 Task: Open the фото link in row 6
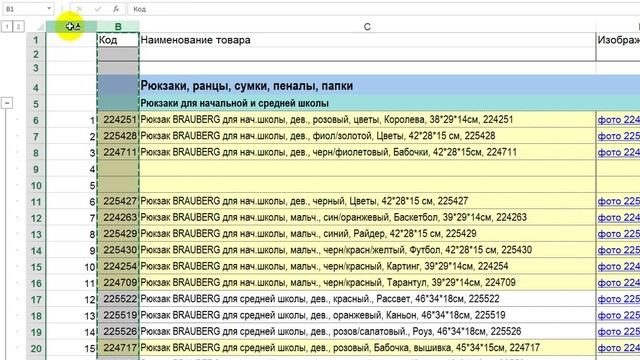pos(619,120)
